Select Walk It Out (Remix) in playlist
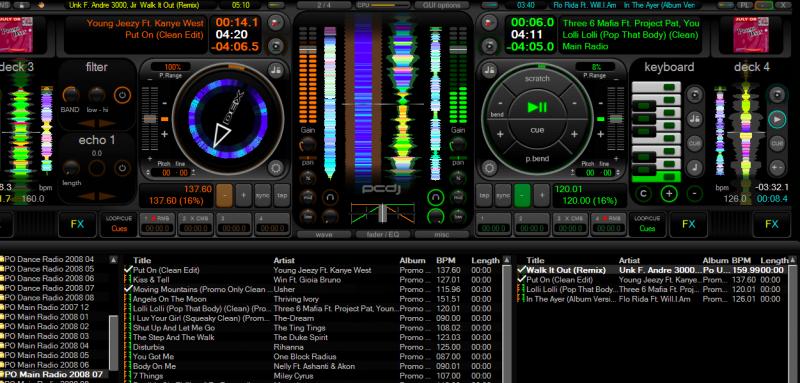Screen dimensions: 800x383 (652, 270)
